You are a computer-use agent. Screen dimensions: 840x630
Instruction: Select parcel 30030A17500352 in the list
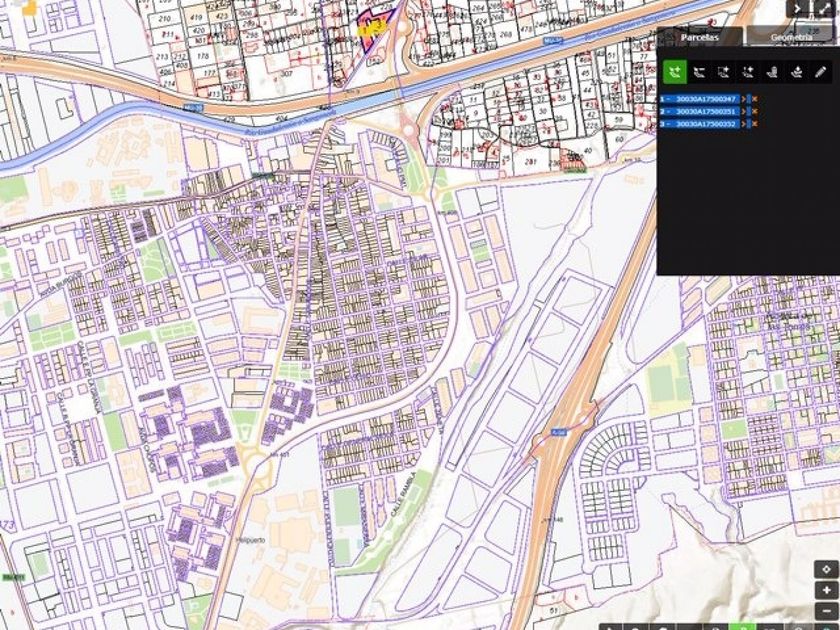pos(705,124)
